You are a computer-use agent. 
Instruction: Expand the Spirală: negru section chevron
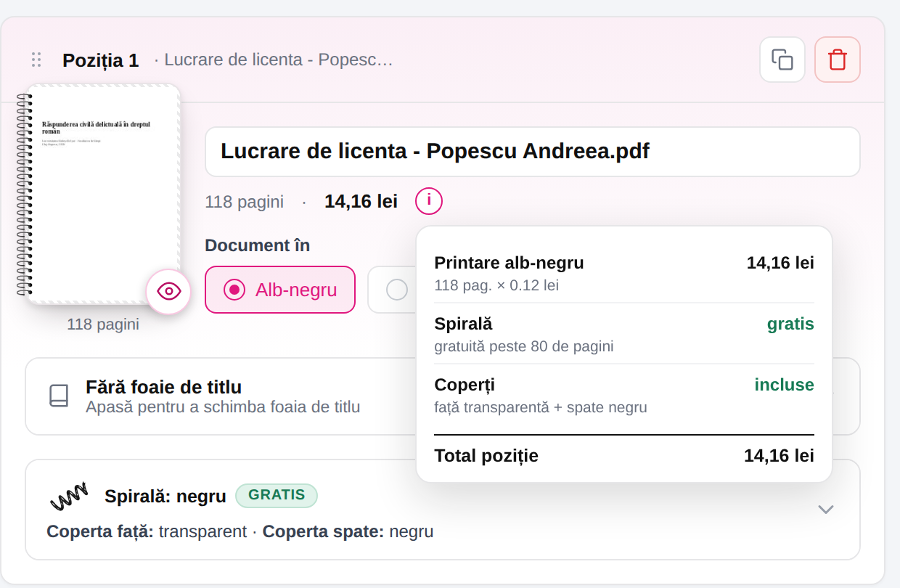click(826, 510)
